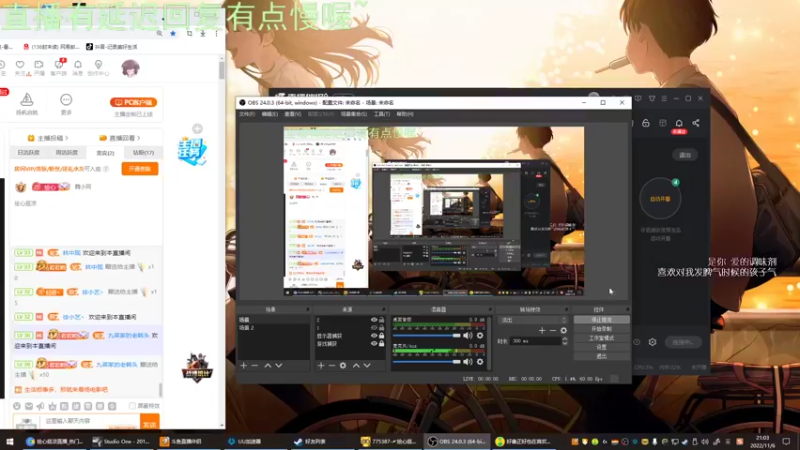
Task: Expand 主播投稿 link arrow
Action: (67, 138)
